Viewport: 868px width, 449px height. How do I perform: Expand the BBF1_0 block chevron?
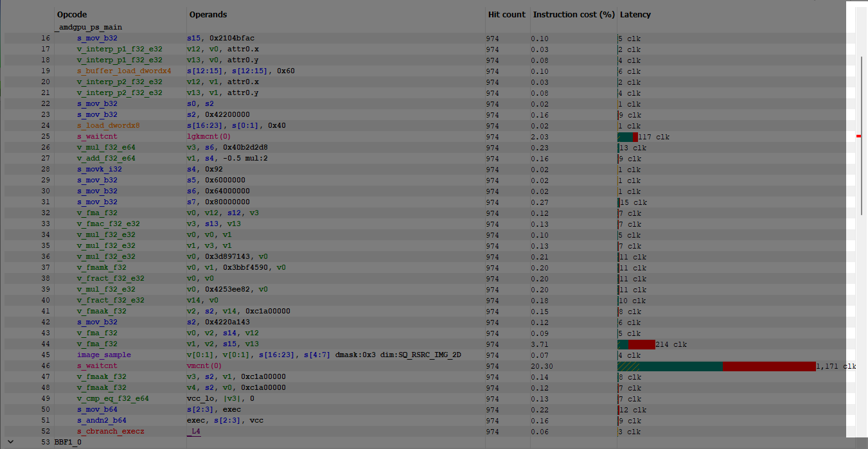tap(10, 442)
